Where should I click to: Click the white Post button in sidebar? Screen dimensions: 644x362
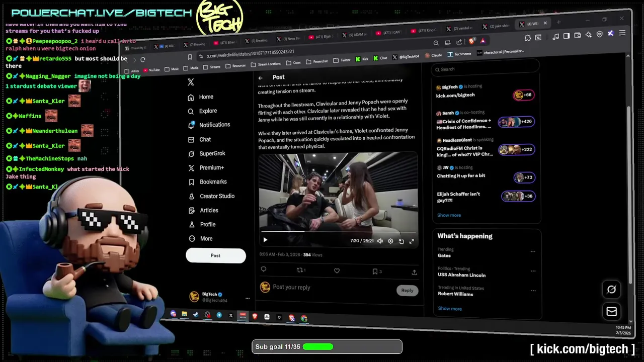[216, 255]
